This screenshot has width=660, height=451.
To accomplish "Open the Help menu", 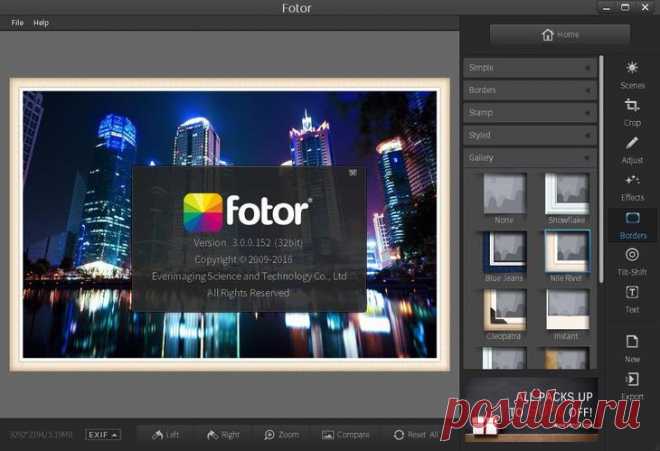I will click(41, 23).
